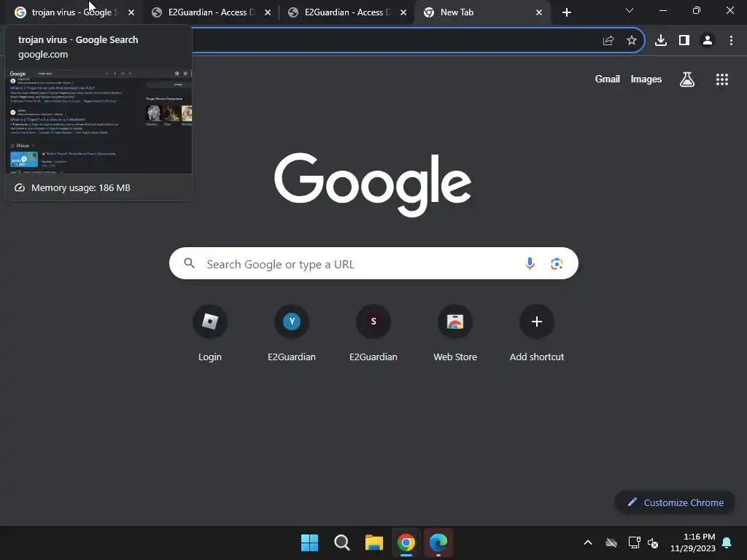Image resolution: width=747 pixels, height=560 pixels.
Task: Click the Add shortcut button
Action: [x=537, y=334]
